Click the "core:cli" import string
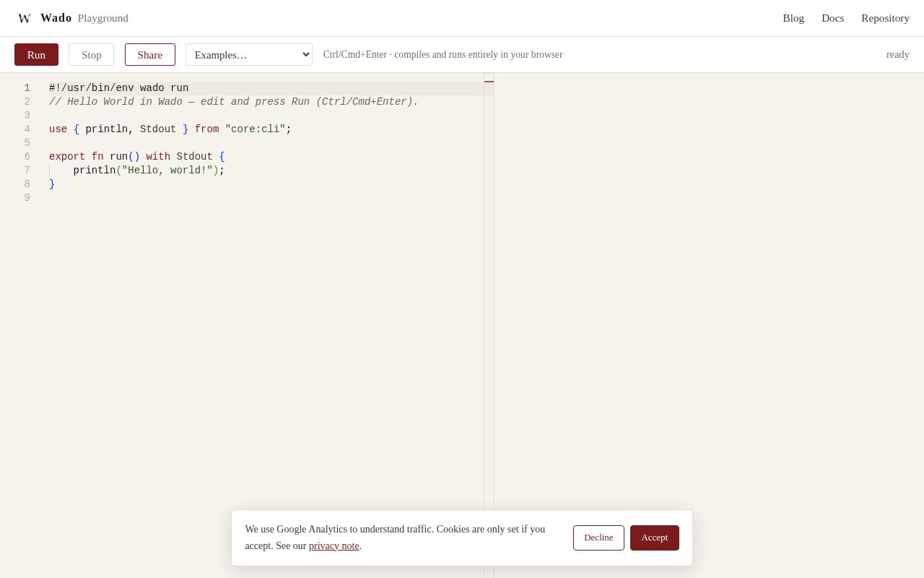924x578 pixels. [256, 129]
